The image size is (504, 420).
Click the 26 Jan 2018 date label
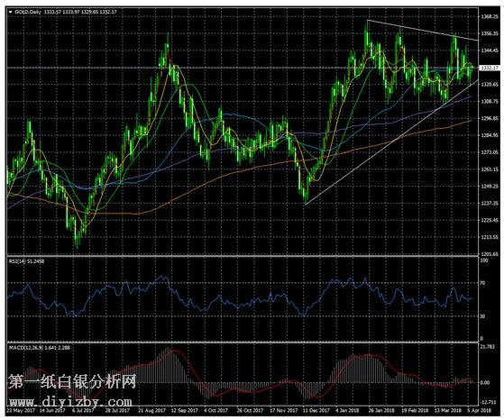tap(381, 410)
